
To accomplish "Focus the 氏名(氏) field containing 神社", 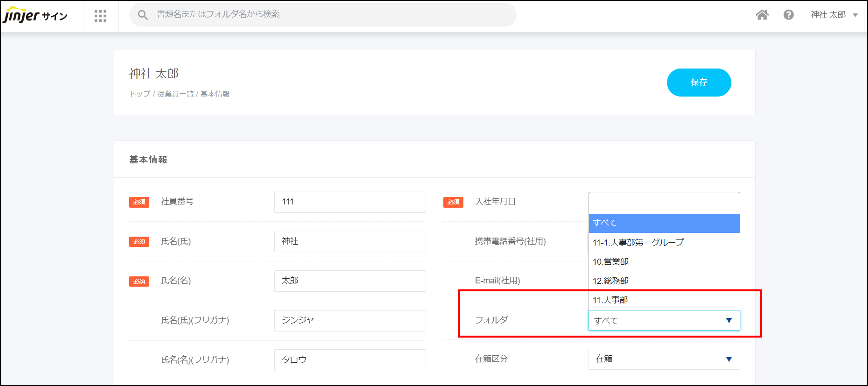I will pyautogui.click(x=350, y=241).
